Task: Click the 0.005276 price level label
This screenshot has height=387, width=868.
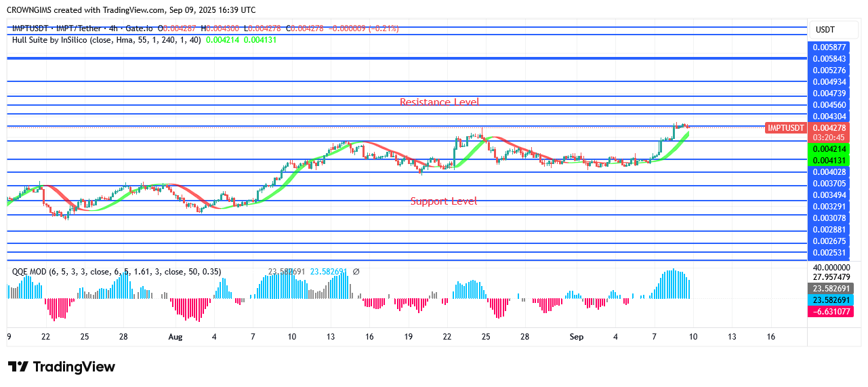Action: click(829, 70)
